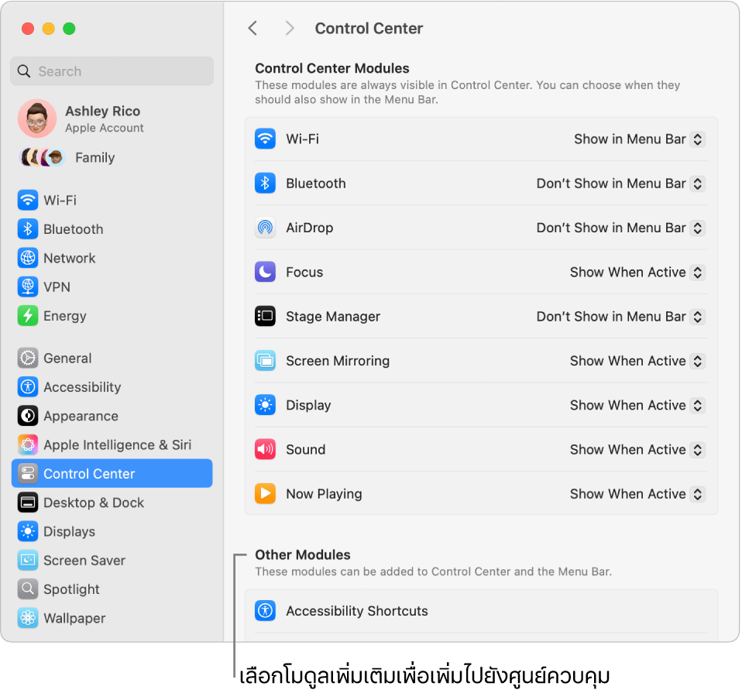Viewport: 742px width, 700px height.
Task: Click the Displays sun icon in sidebar
Action: pos(28,531)
